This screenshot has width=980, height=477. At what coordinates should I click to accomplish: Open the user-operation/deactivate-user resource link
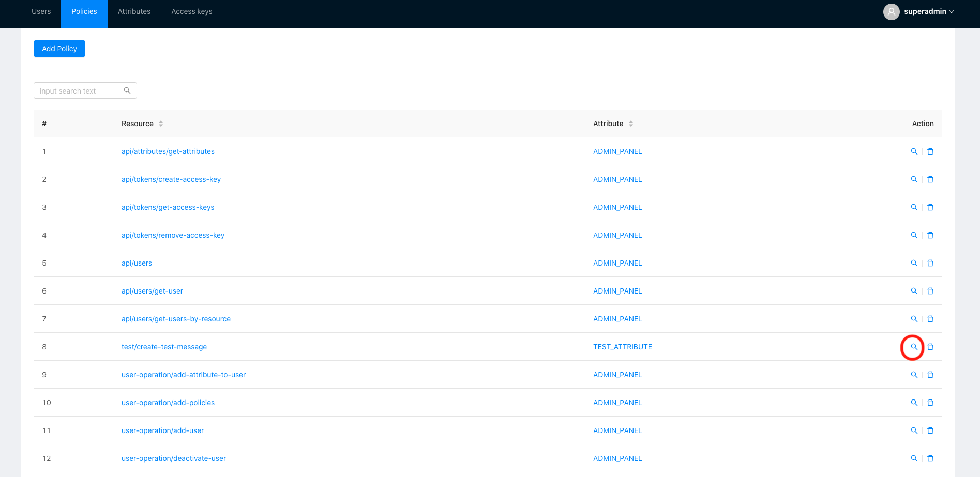click(x=174, y=458)
